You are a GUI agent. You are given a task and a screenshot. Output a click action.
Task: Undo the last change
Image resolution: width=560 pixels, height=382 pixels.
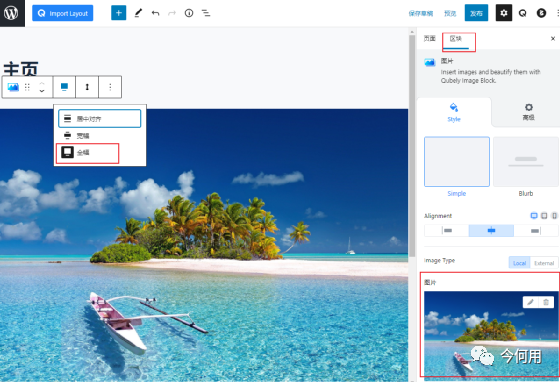155,13
